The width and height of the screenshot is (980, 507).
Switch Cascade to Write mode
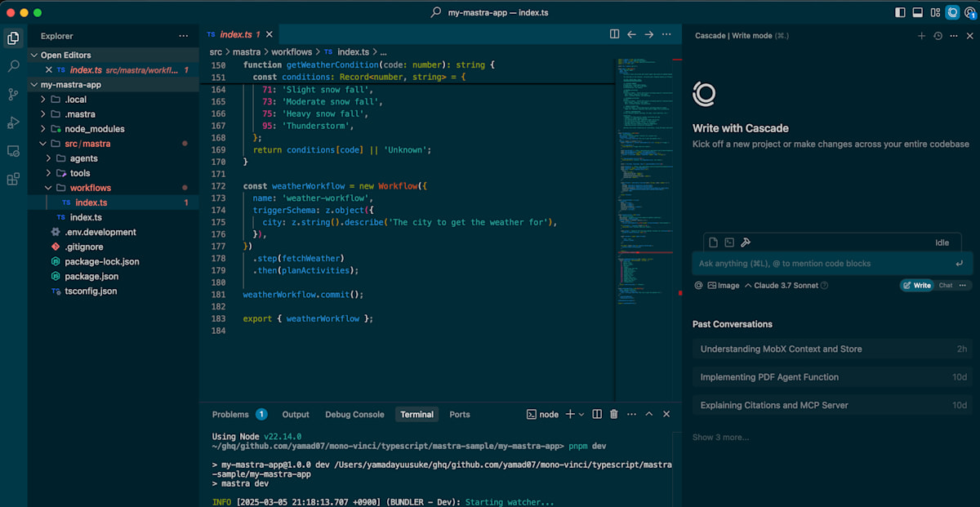(917, 286)
